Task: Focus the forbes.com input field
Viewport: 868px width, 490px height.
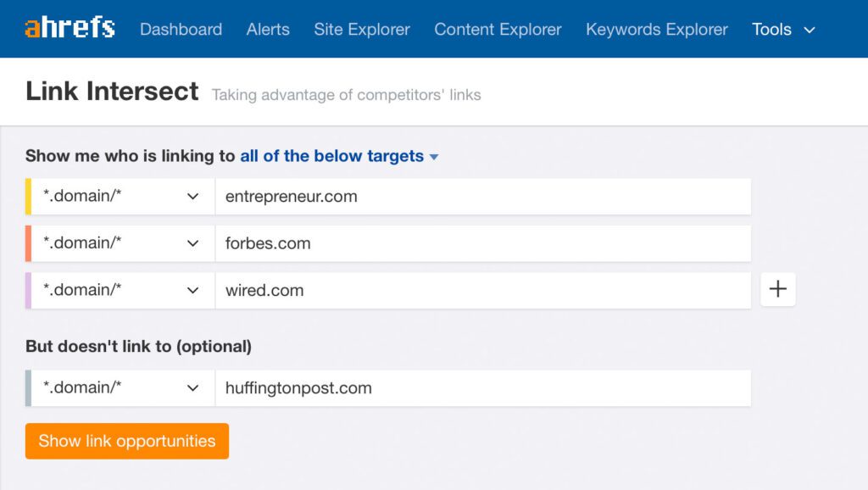Action: (482, 243)
